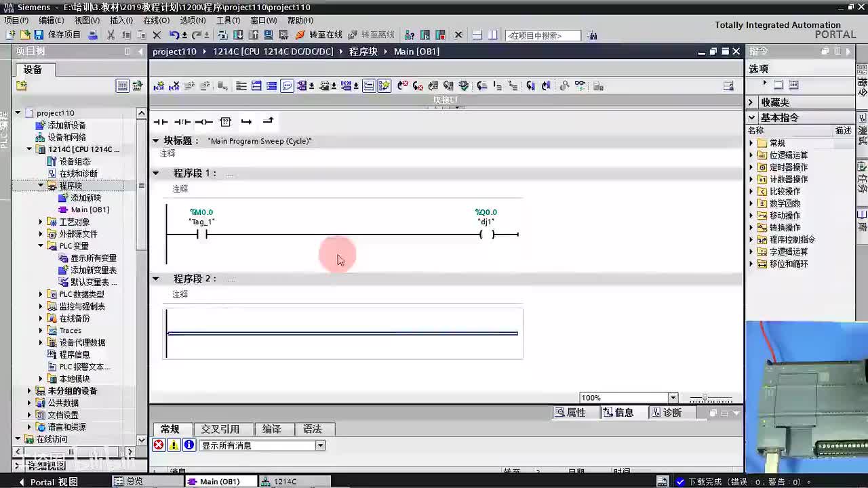This screenshot has width=868, height=488.
Task: Select the dj1 Q0.0 output coil
Action: click(x=487, y=235)
